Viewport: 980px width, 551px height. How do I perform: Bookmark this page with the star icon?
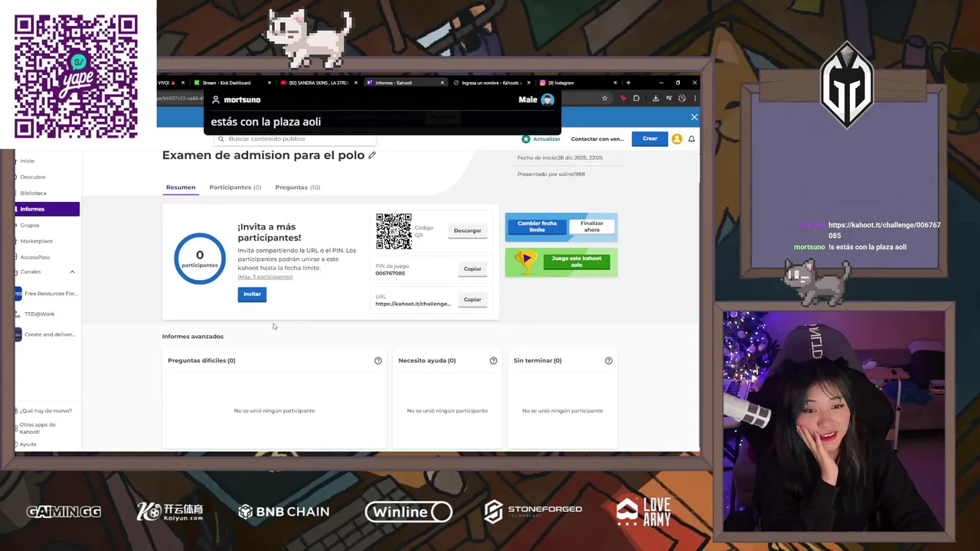605,99
